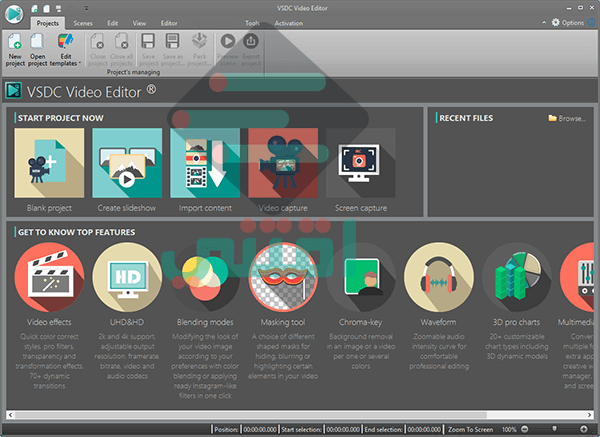Click Preview scene play icon
The height and width of the screenshot is (437, 600).
pyautogui.click(x=228, y=41)
